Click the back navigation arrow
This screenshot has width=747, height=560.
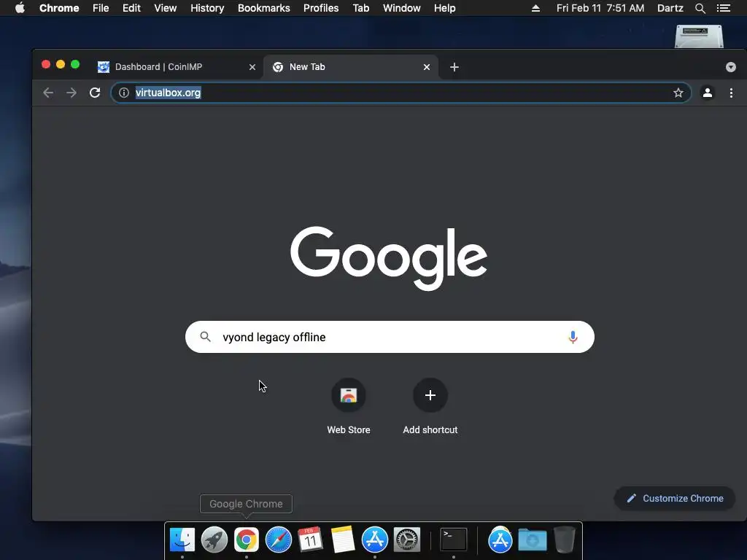click(x=48, y=93)
